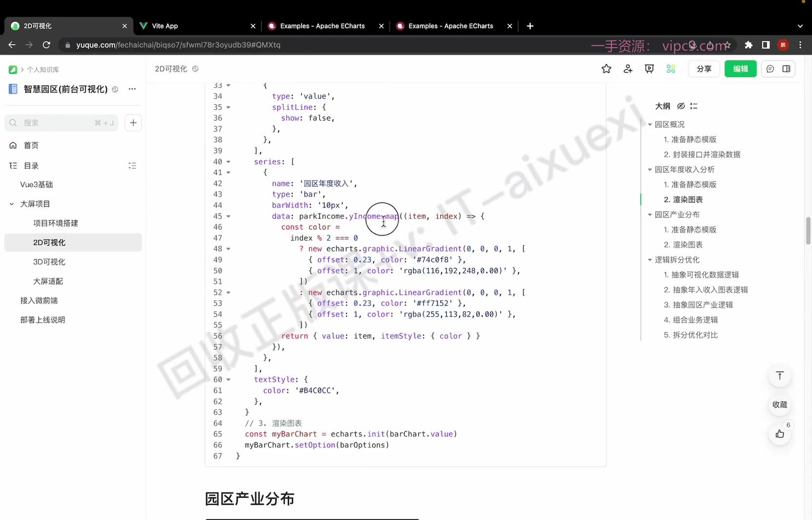Open the more options ellipsis near 智慧园区

tap(132, 89)
